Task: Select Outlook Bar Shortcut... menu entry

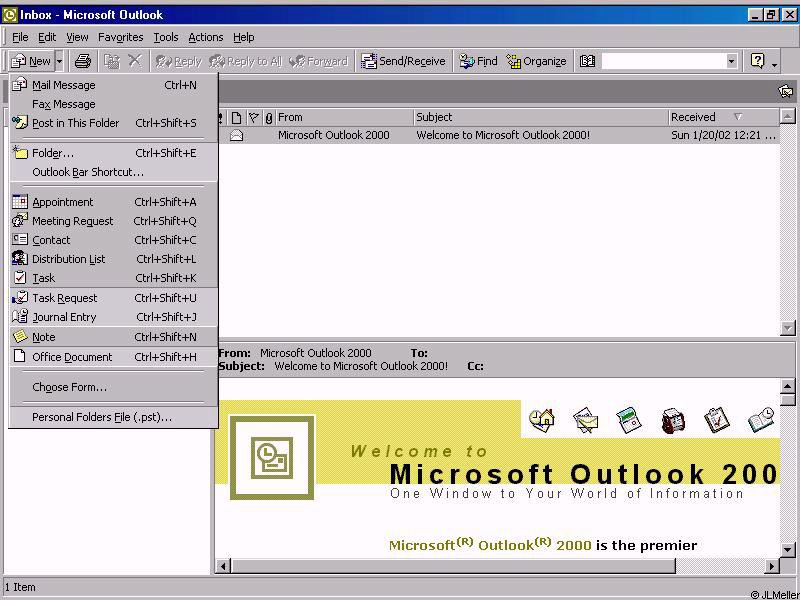Action: [x=113, y=172]
